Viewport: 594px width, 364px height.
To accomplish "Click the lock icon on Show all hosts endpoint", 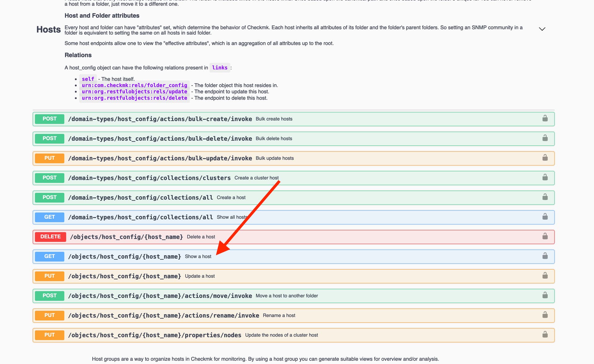I will click(545, 217).
